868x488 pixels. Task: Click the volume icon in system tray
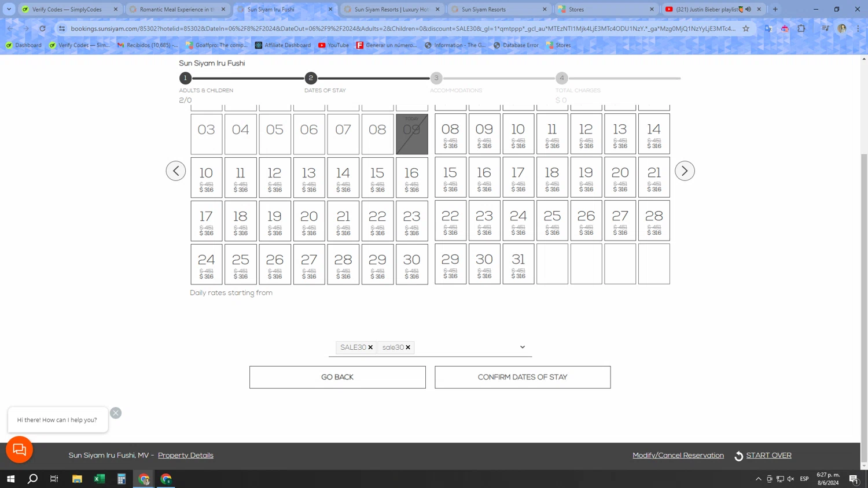point(790,479)
